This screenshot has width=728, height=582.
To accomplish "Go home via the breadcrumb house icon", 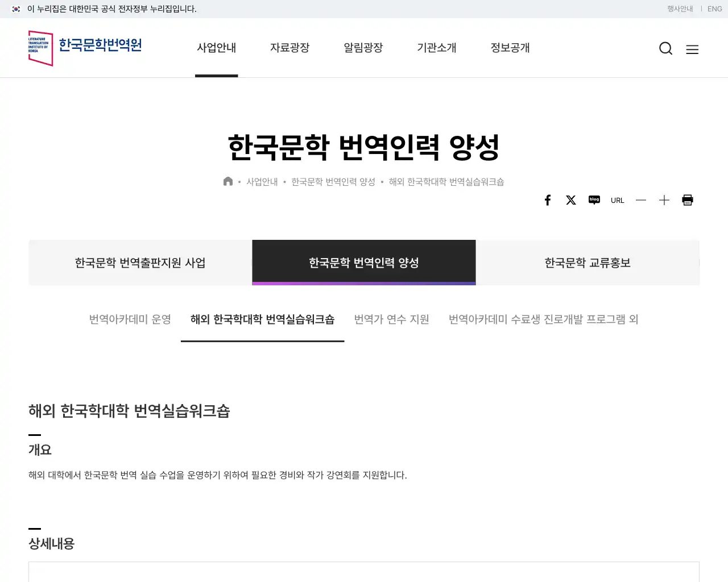I will (x=228, y=181).
